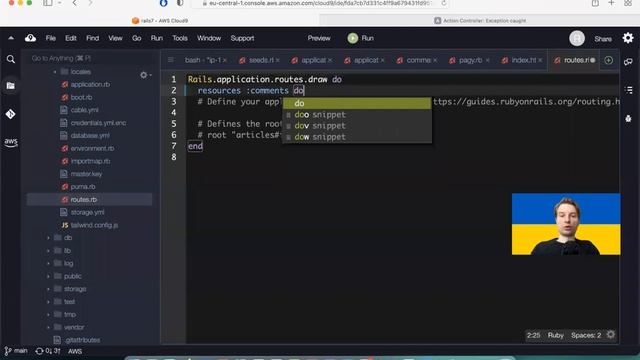640x360 pixels.
Task: Open the Support menu
Action: (242, 38)
